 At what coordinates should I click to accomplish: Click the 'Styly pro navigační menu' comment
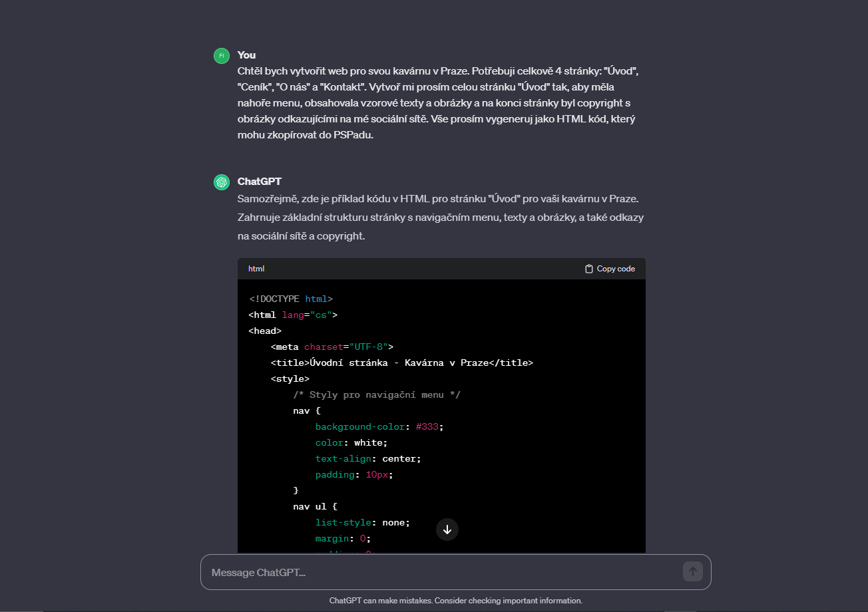point(377,395)
